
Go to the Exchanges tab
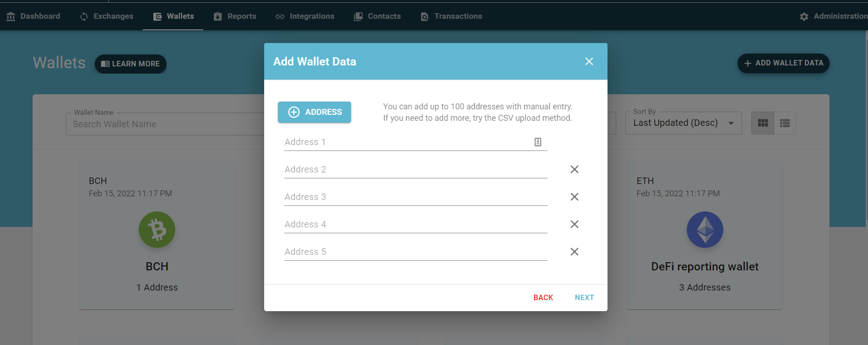click(x=107, y=16)
